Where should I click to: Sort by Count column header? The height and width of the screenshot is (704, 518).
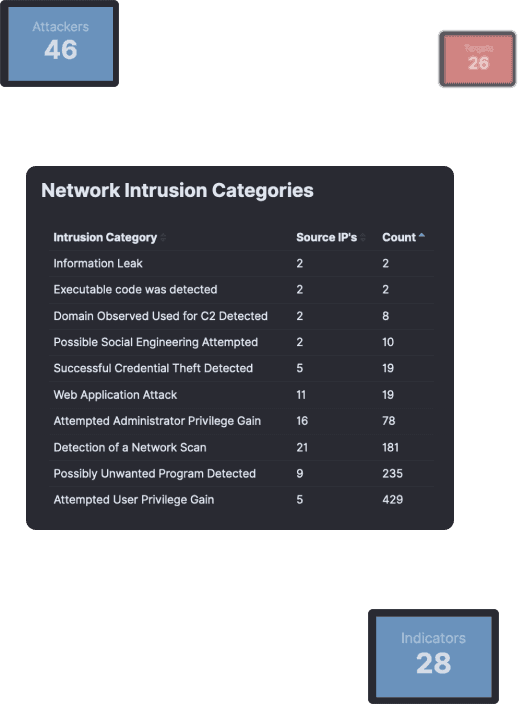point(399,238)
